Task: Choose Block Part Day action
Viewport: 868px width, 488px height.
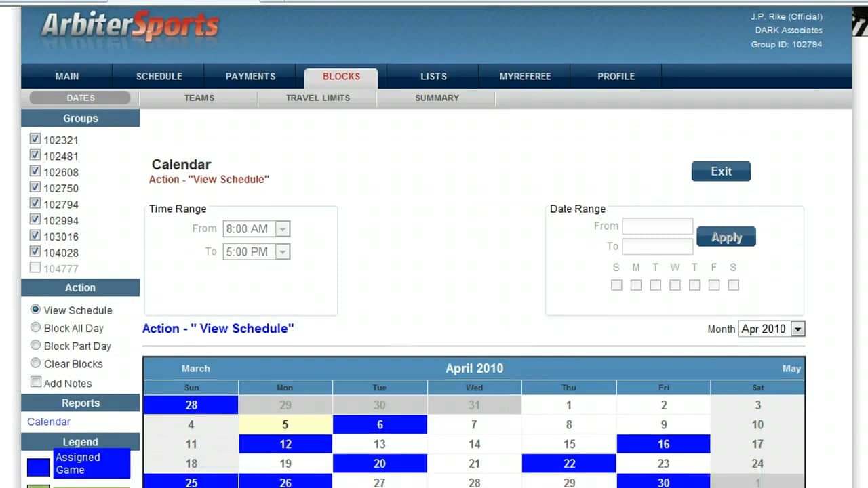Action: pos(36,345)
